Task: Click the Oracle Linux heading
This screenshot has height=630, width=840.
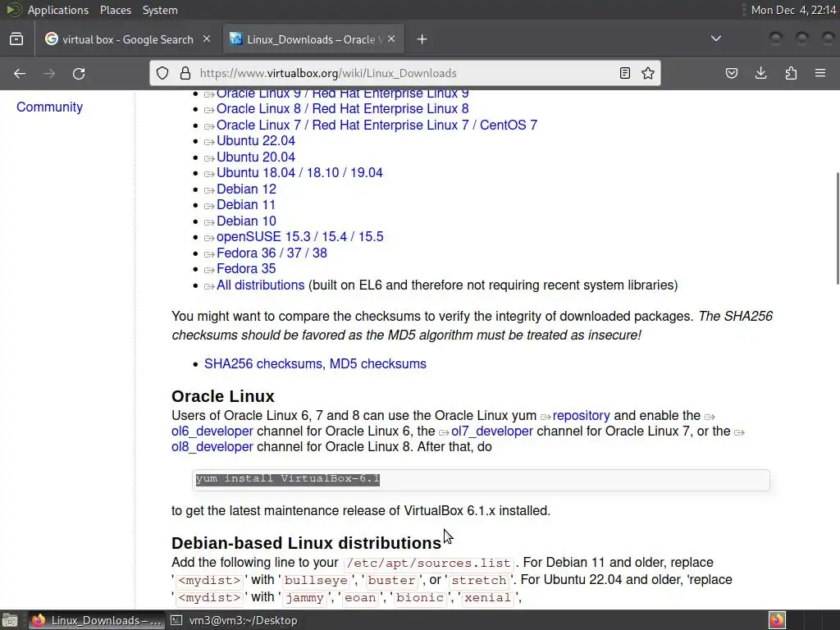Action: coord(223,396)
